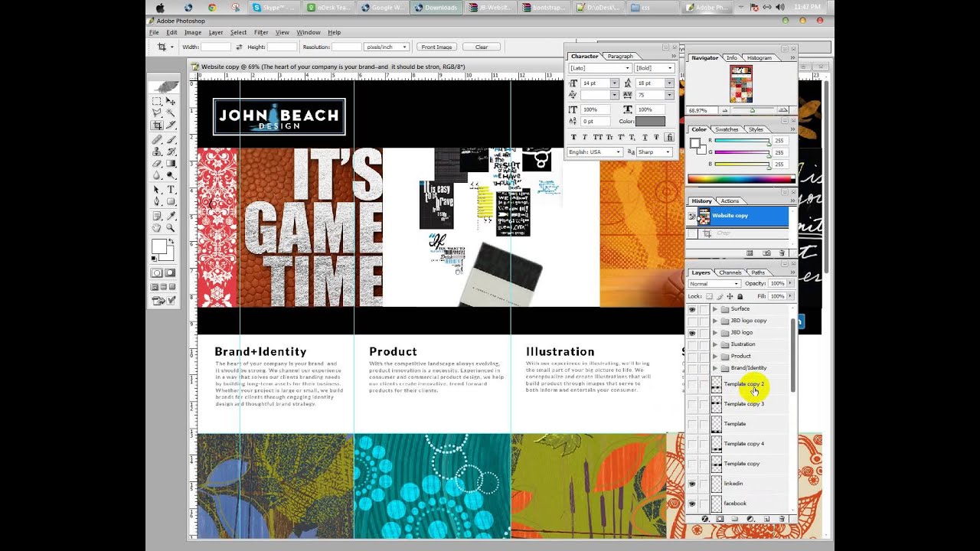Select the Gradient tool
Image resolution: width=980 pixels, height=551 pixels.
[171, 163]
